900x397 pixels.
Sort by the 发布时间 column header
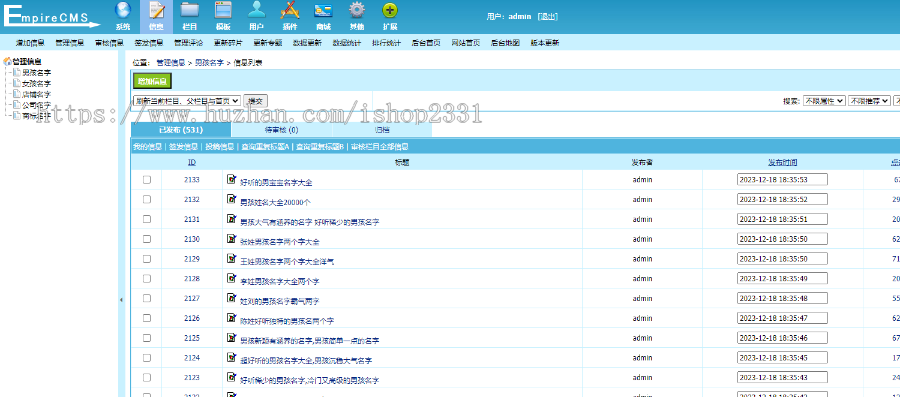tap(783, 162)
